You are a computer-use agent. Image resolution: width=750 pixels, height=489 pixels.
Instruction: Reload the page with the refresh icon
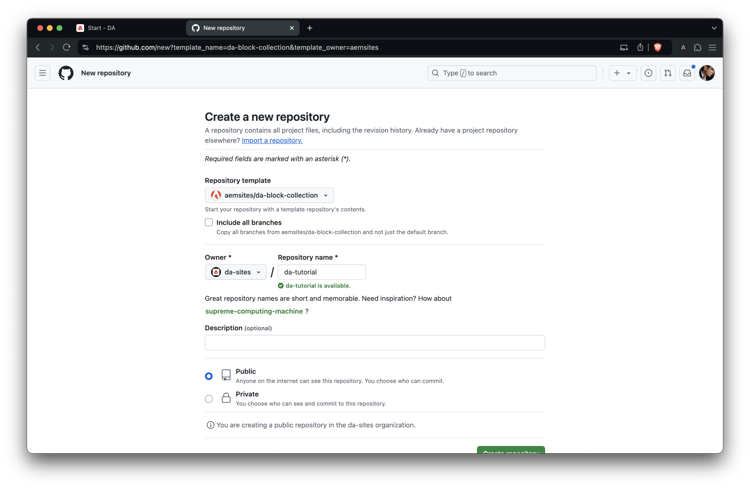(66, 47)
